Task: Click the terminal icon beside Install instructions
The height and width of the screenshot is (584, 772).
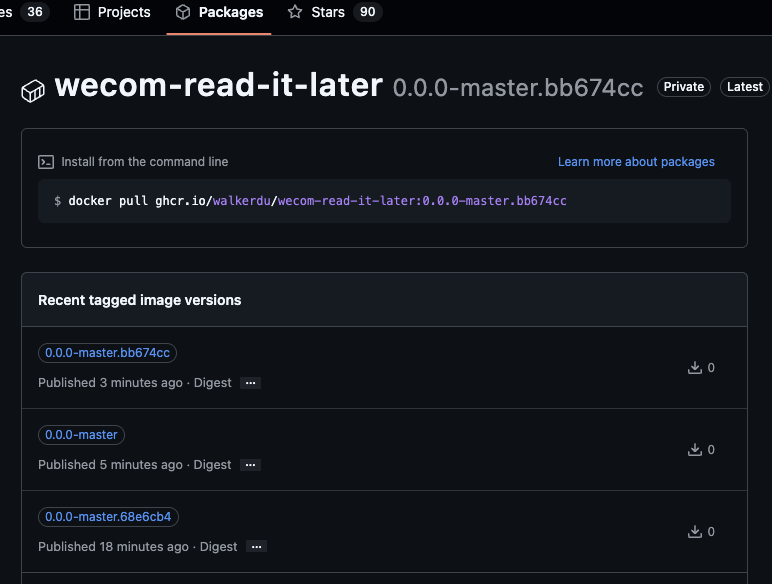Action: [x=46, y=162]
